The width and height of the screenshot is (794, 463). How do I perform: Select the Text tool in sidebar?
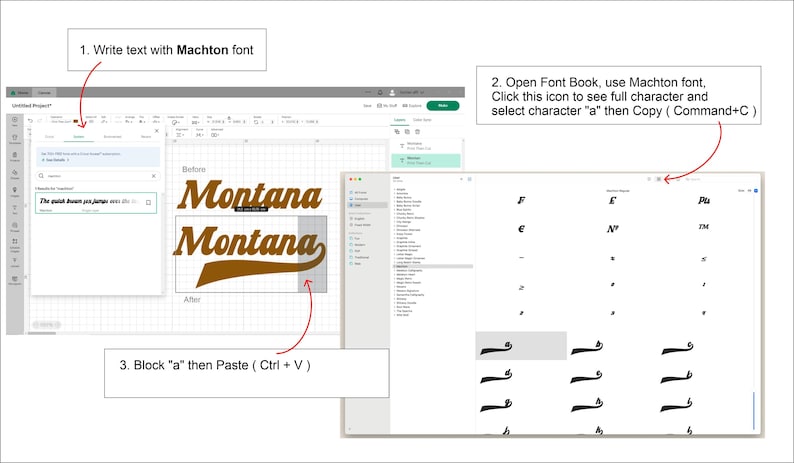[x=15, y=209]
